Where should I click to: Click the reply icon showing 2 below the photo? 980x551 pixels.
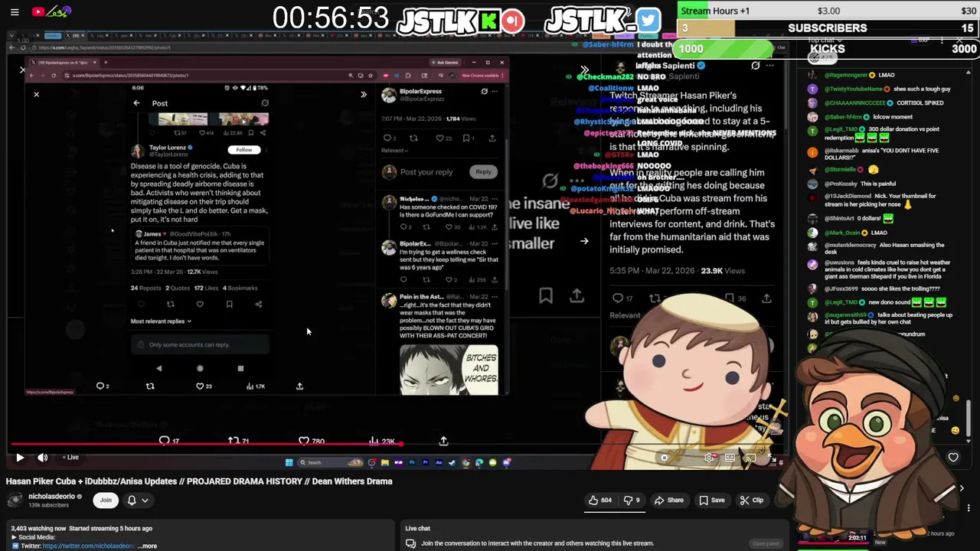click(x=103, y=386)
